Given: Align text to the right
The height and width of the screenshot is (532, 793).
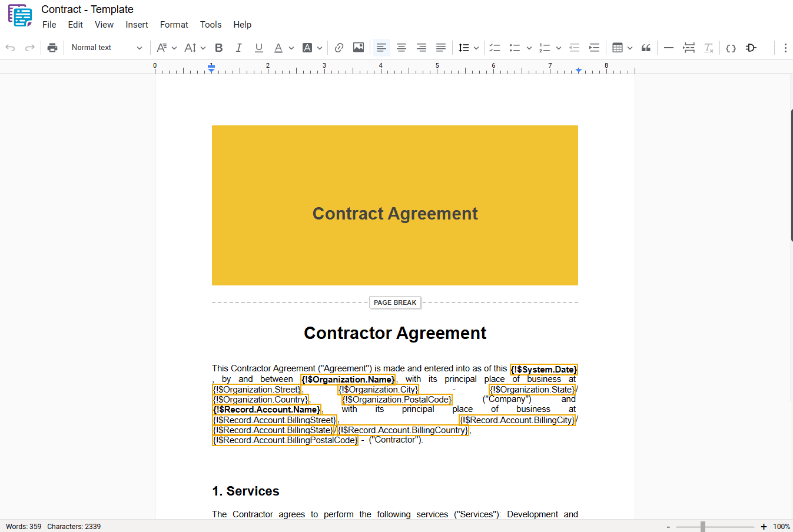Looking at the screenshot, I should coord(422,48).
